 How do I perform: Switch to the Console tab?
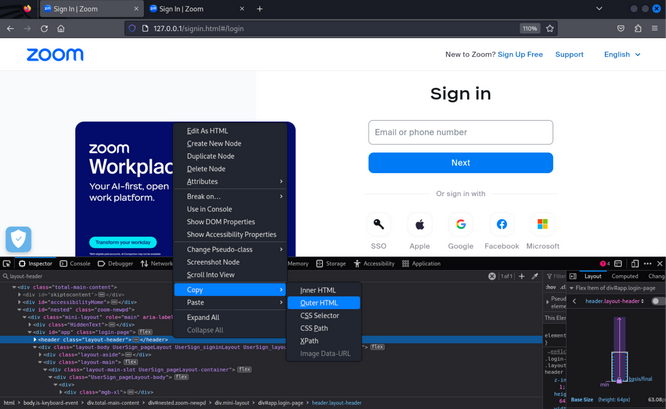[x=75, y=264]
